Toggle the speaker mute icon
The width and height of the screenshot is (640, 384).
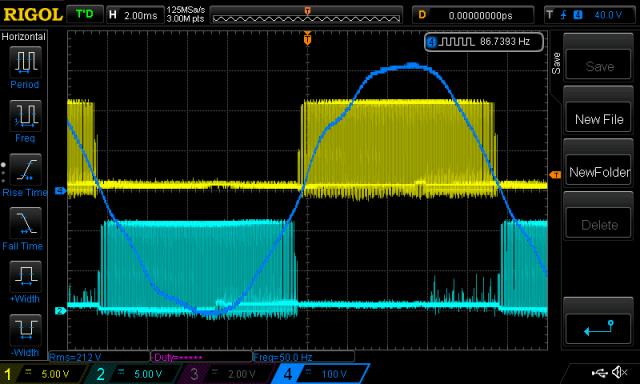click(619, 372)
